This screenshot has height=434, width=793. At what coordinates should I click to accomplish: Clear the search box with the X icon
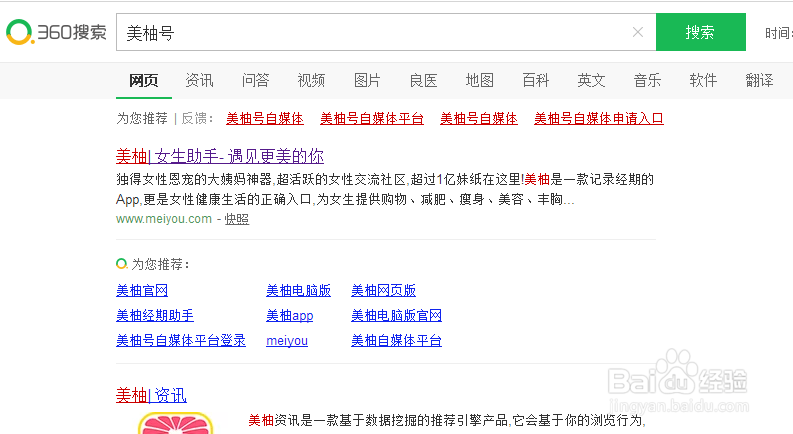(x=638, y=32)
